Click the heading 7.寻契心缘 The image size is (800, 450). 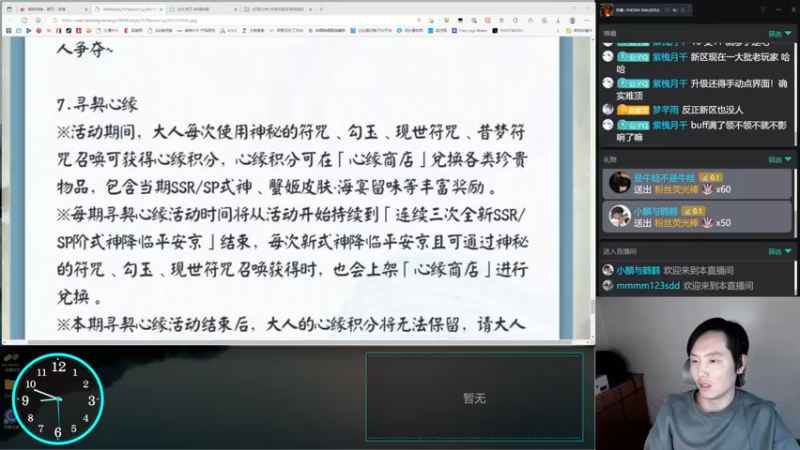click(97, 105)
